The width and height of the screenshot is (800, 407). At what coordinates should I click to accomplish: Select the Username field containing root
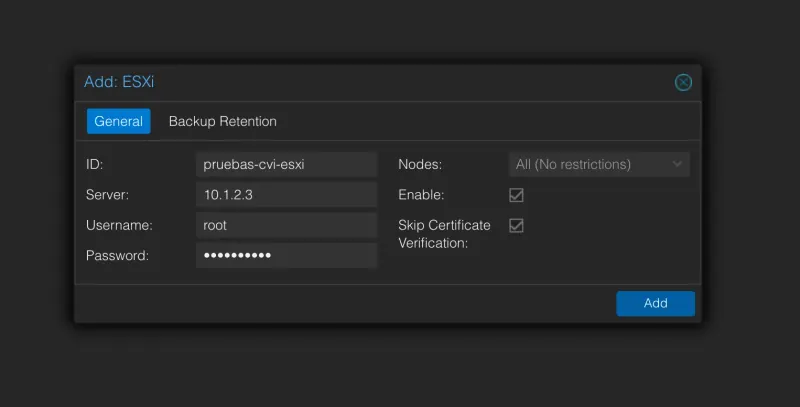coord(286,225)
